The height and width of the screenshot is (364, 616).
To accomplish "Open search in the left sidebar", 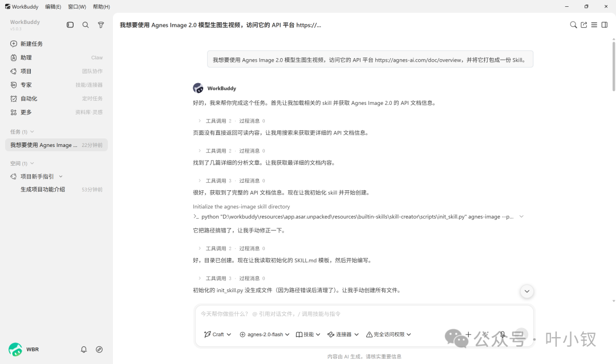I will (85, 24).
